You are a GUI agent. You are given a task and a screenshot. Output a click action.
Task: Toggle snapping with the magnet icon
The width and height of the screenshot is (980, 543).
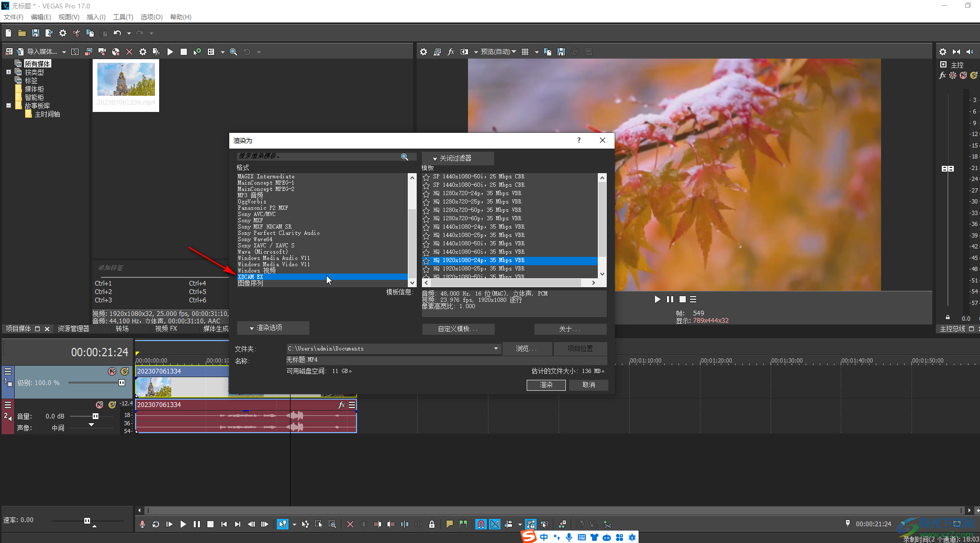pos(481,524)
